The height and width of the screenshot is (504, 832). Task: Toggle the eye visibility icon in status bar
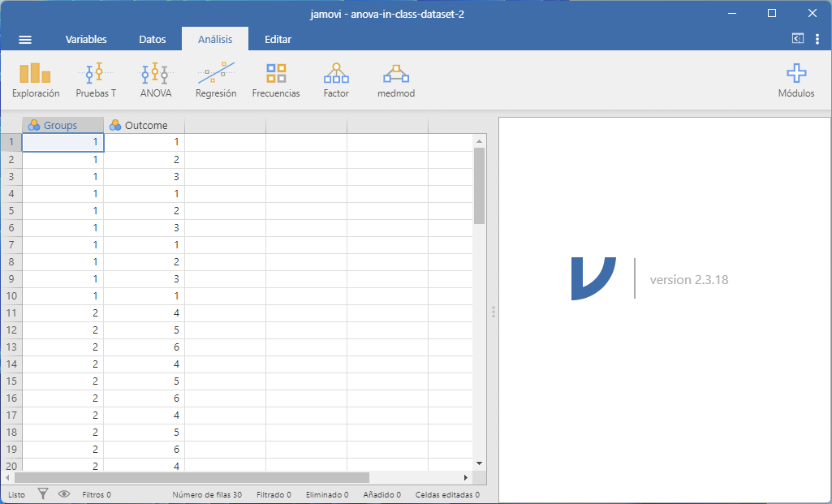pos(64,493)
